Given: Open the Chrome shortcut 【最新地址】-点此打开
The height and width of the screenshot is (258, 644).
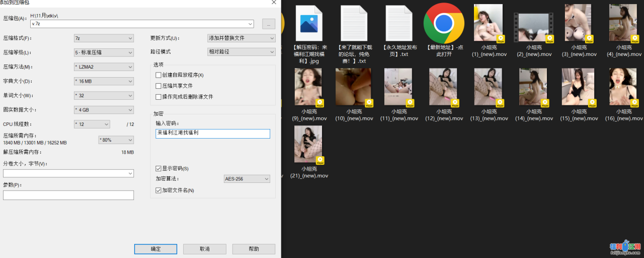Looking at the screenshot, I should pyautogui.click(x=443, y=24).
